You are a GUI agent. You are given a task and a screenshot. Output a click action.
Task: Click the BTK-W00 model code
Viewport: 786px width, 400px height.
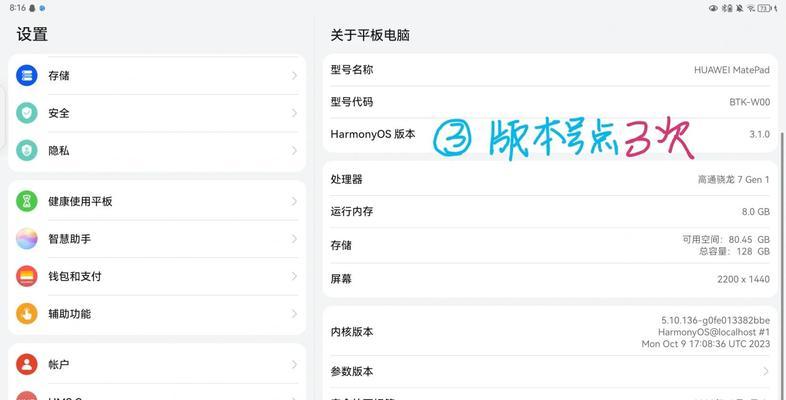[x=749, y=102]
